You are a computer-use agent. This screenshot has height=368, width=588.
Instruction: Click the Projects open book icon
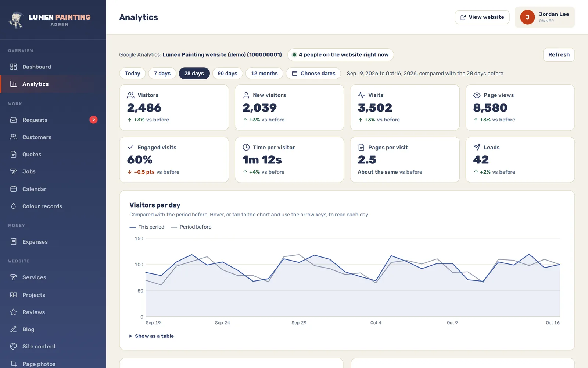point(14,295)
